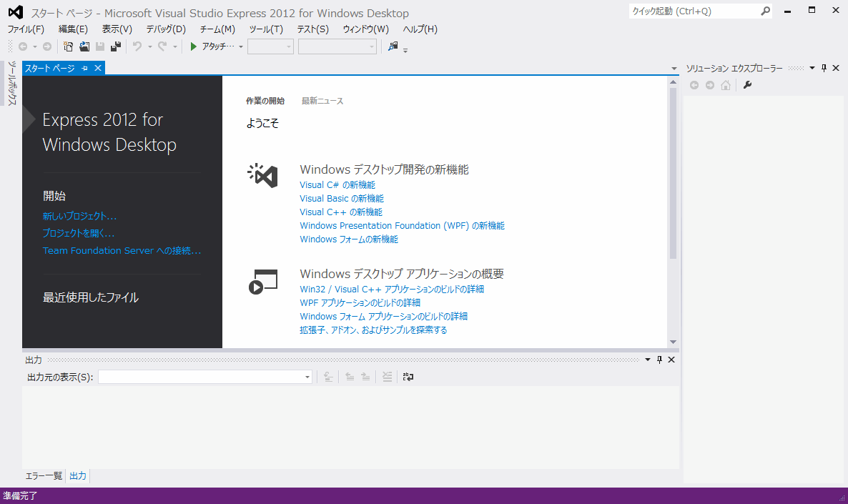
Task: Click the Navigate Backward toolbar arrow
Action: click(x=23, y=47)
